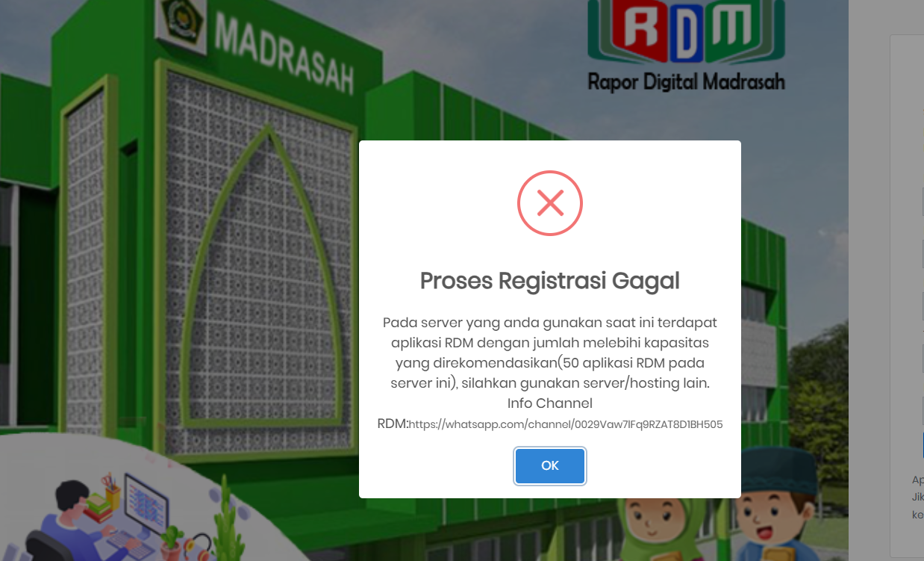The width and height of the screenshot is (924, 561).
Task: Click the "Rapor Digital Madrasah" caption text
Action: [x=687, y=81]
